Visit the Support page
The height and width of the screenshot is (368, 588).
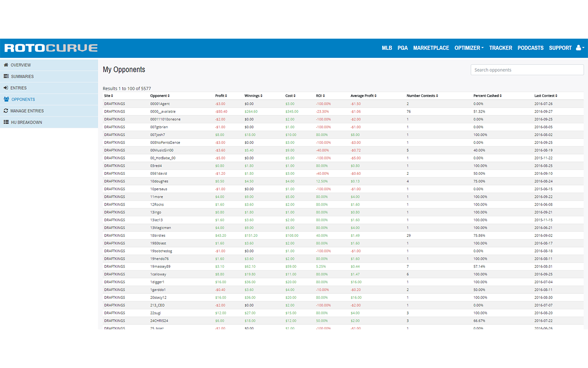click(560, 48)
